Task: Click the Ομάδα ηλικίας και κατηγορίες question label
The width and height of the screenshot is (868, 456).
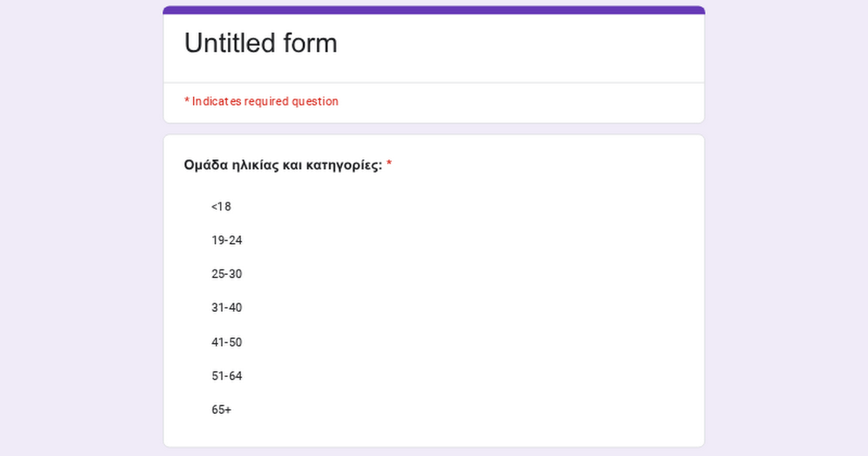Action: pyautogui.click(x=283, y=165)
